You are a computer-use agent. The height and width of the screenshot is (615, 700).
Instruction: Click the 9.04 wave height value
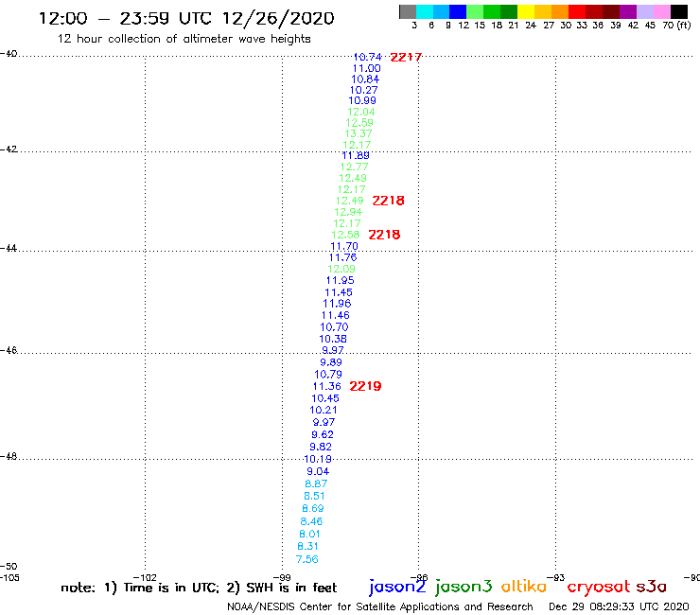click(x=318, y=471)
